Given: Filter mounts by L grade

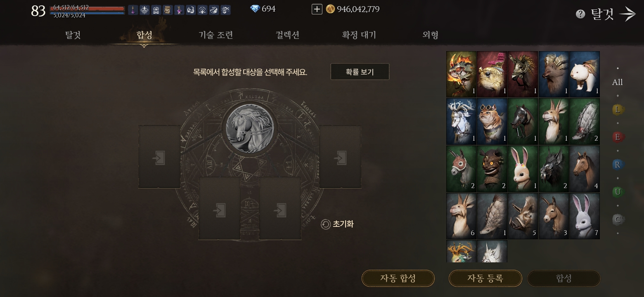Looking at the screenshot, I should click(618, 110).
